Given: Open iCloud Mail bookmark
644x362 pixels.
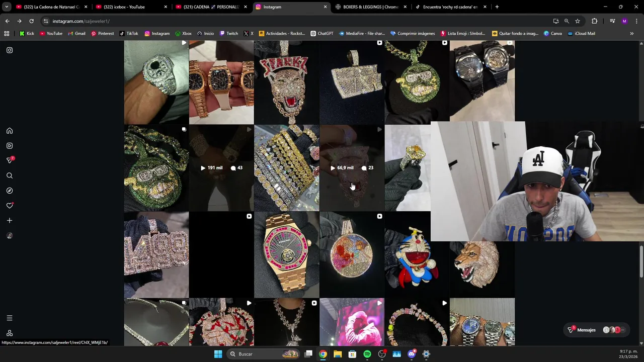Looking at the screenshot, I should (581, 33).
